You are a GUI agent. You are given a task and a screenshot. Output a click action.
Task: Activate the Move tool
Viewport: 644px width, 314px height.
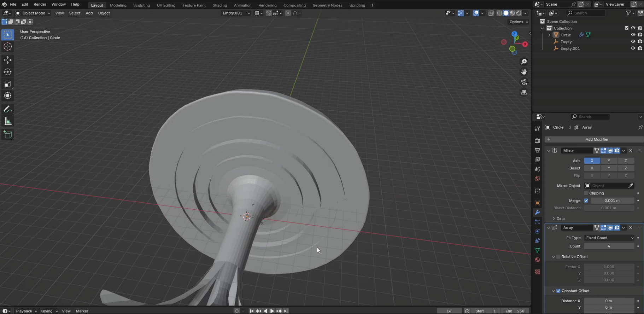click(8, 60)
